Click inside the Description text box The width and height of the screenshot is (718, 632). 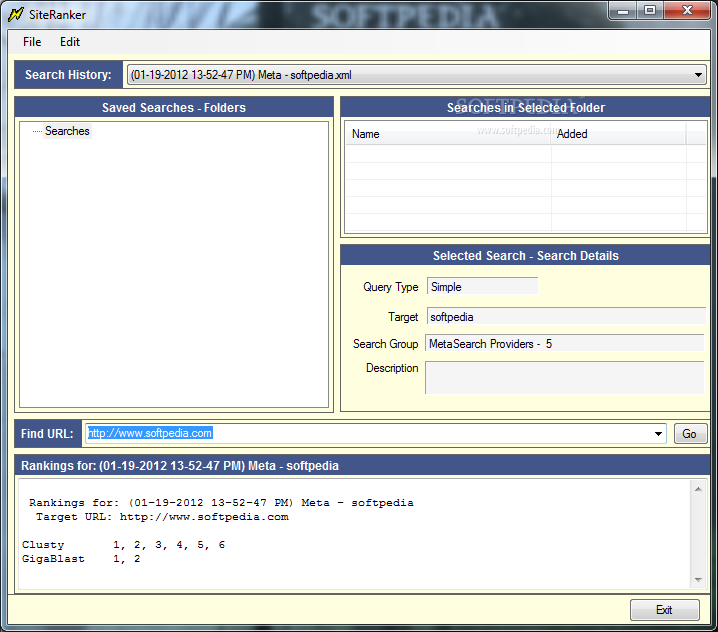(565, 378)
